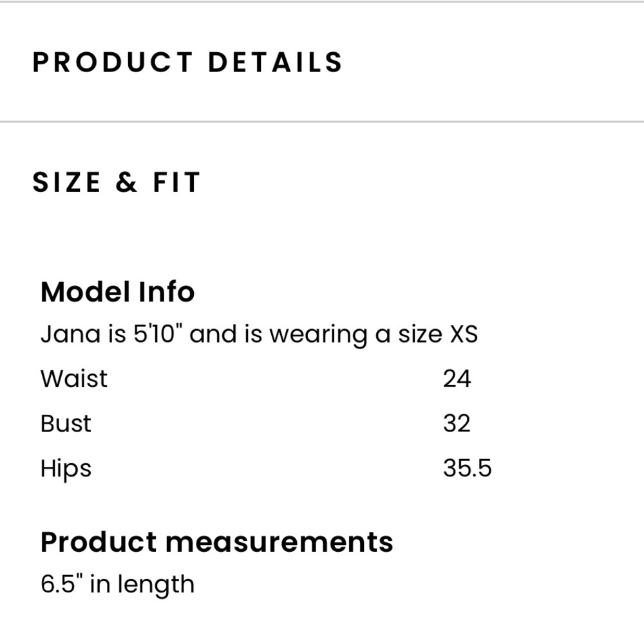Click the word SIZE in section header
644x644 pixels.
click(x=67, y=183)
